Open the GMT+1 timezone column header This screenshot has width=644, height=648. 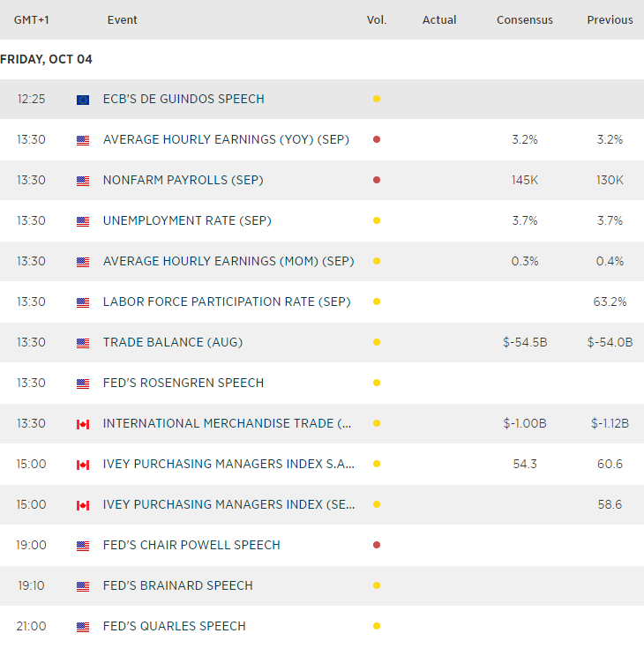click(31, 19)
